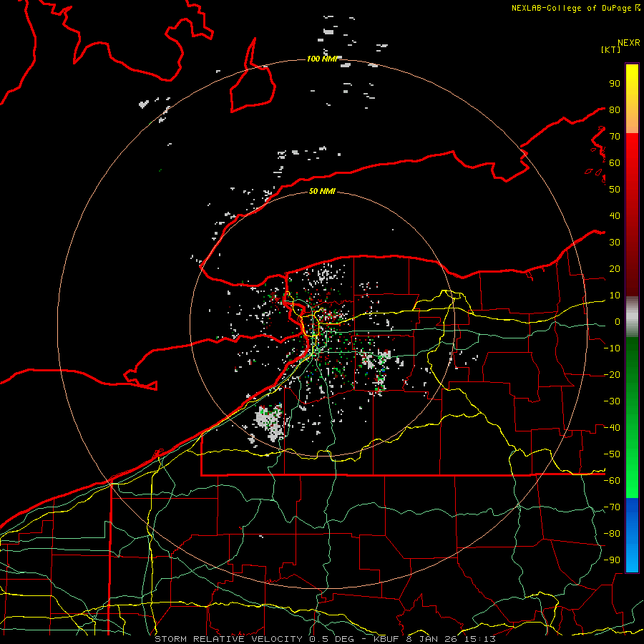This screenshot has height=644, width=644.
Task: Click the -90 label on velocity scale
Action: pos(612,560)
